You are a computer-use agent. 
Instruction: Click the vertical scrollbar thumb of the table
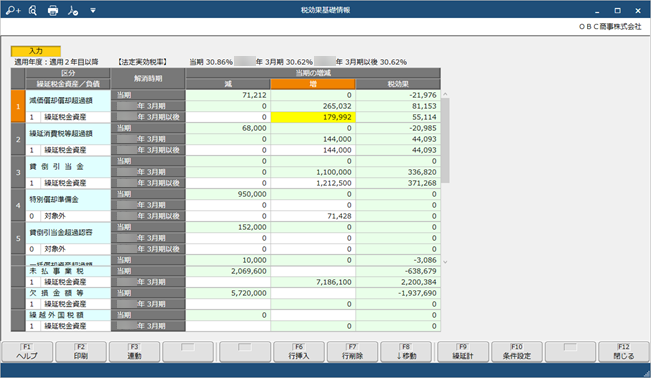(445, 140)
